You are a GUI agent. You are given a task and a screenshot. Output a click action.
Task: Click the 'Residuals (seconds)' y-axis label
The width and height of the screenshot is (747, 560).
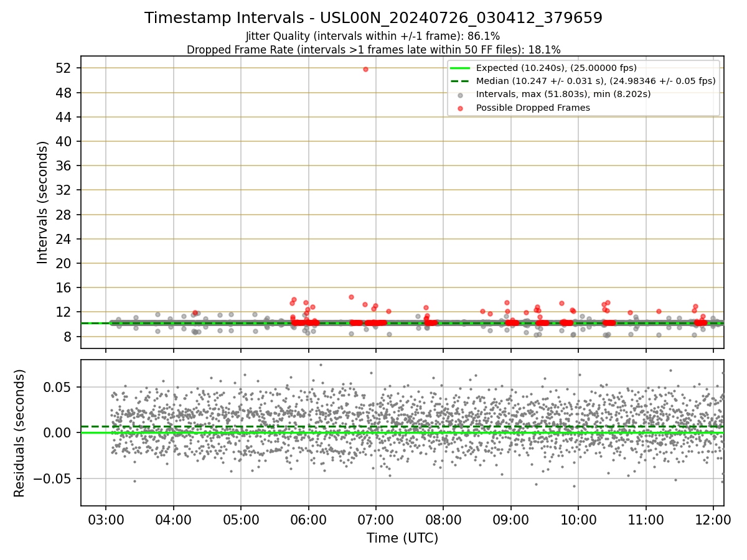[x=19, y=433]
